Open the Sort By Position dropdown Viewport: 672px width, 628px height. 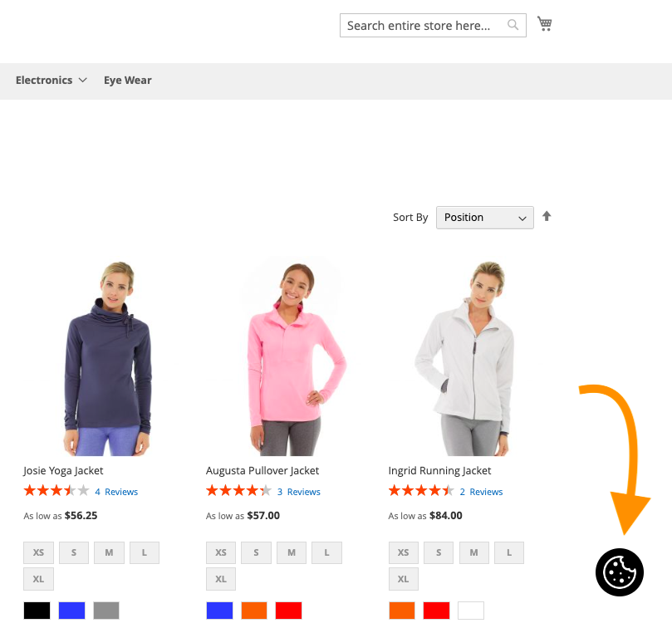click(x=485, y=218)
